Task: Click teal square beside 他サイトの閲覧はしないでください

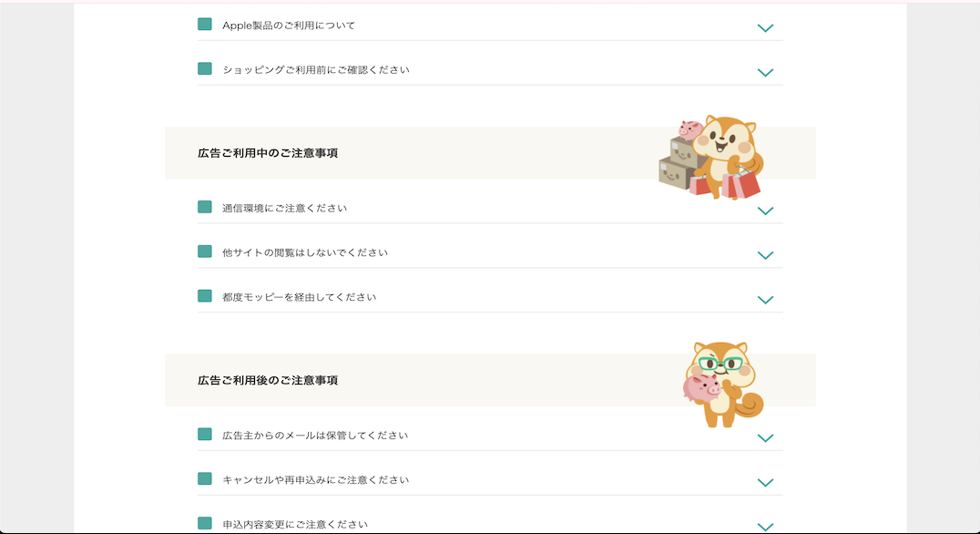Action: pos(204,252)
